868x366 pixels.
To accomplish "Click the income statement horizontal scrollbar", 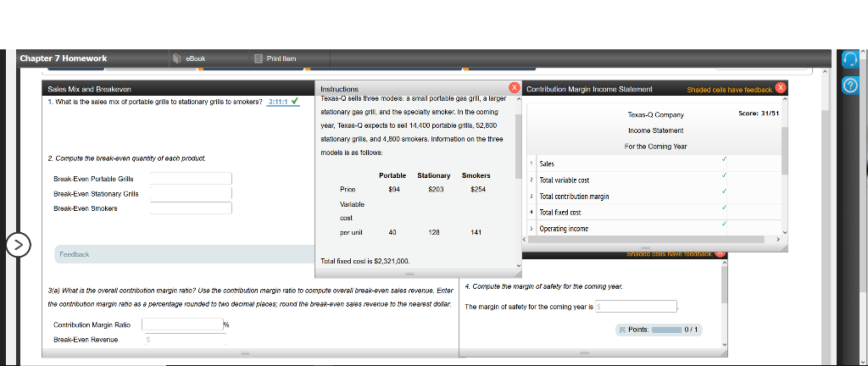I will pos(648,240).
